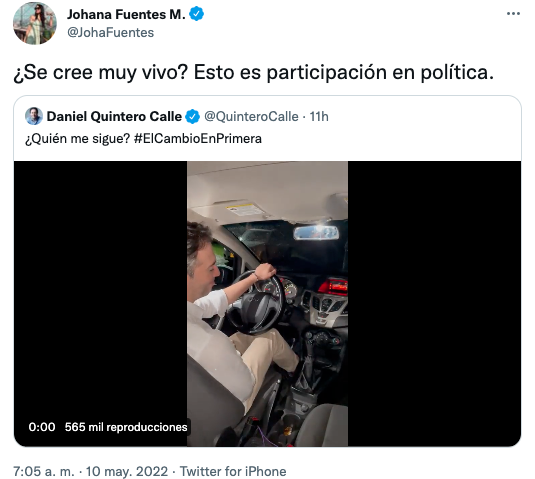Viewport: 535px width, 479px height.
Task: Click Daniel Quintero Calle's verified badge
Action: click(x=192, y=117)
